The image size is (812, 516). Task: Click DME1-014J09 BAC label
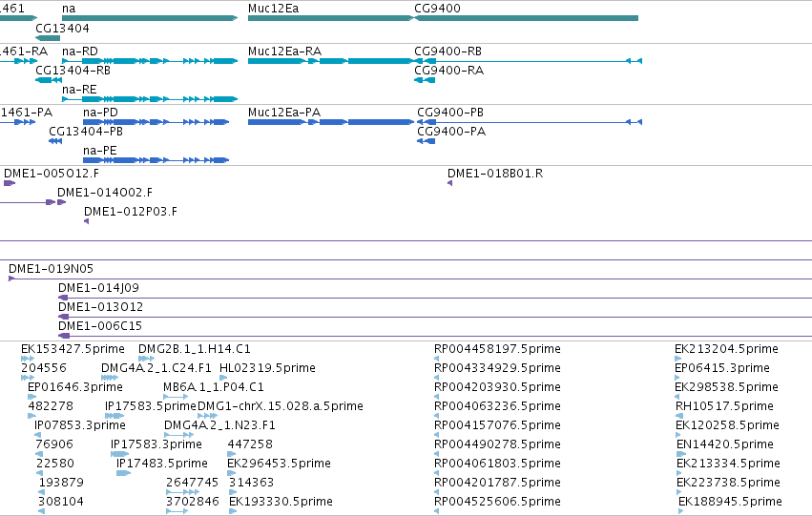tap(98, 288)
